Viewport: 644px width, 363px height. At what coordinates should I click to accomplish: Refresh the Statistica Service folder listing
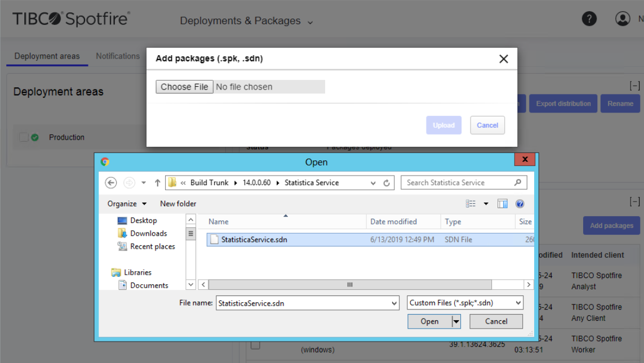387,183
